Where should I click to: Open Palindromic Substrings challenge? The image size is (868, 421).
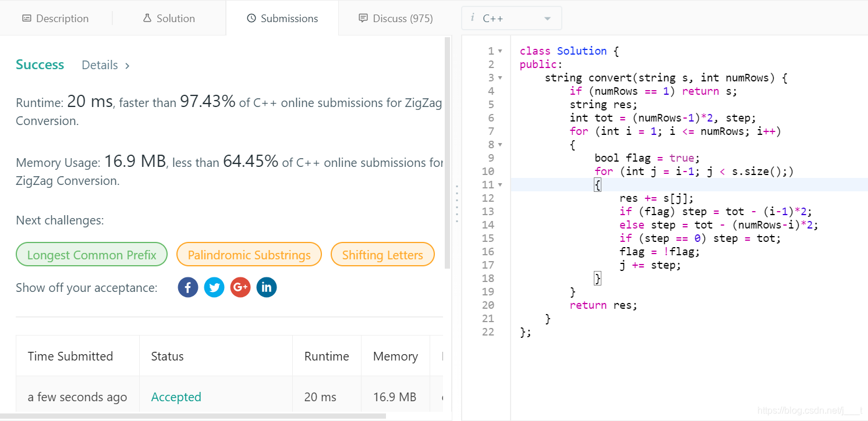[x=249, y=255]
